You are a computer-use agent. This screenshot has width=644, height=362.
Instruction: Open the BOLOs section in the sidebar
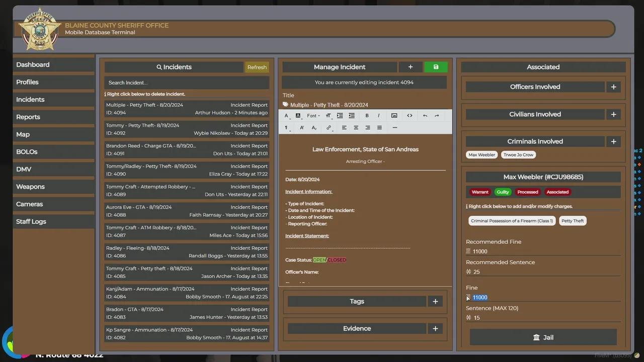(x=27, y=152)
